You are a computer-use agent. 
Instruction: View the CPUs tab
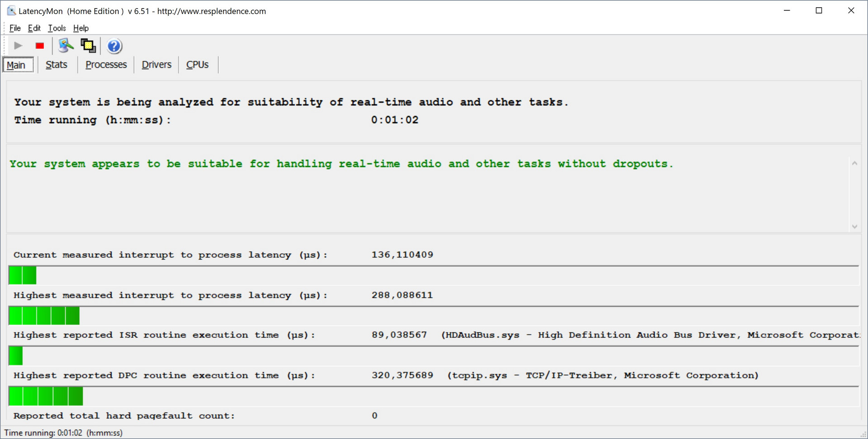198,65
